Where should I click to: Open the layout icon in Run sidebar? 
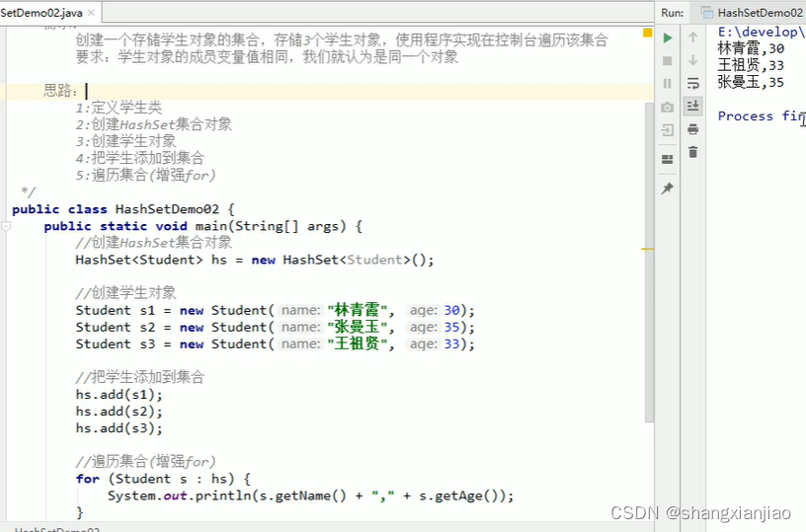point(667,159)
